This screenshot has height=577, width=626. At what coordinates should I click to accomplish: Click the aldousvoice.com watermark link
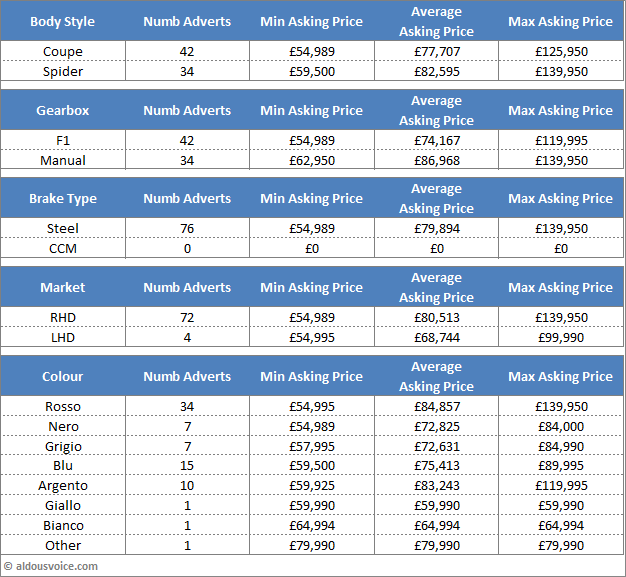coord(57,566)
